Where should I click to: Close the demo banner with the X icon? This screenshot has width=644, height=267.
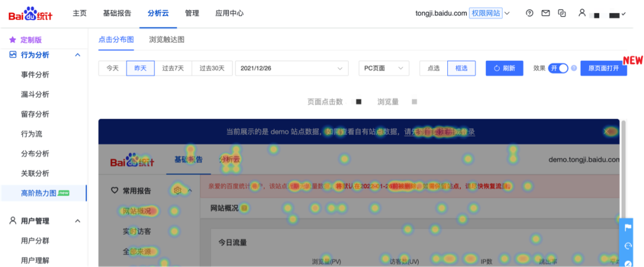[606, 131]
